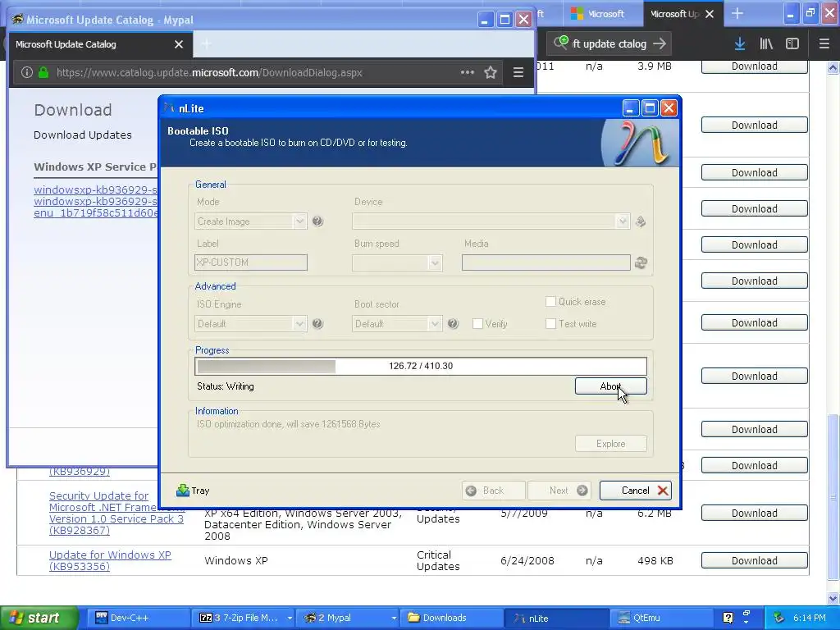The width and height of the screenshot is (840, 630).
Task: Click the Label field with XP-CUSTOM
Action: click(x=251, y=262)
